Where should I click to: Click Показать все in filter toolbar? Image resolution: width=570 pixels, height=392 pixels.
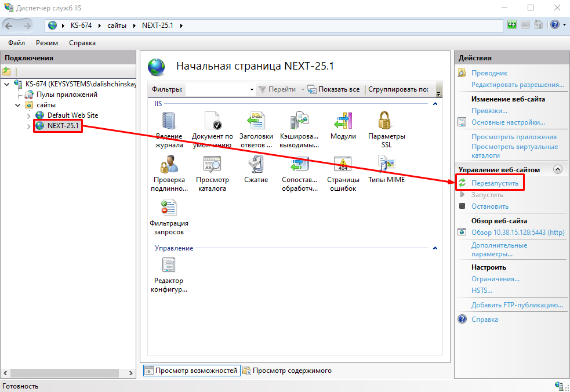pyautogui.click(x=338, y=89)
